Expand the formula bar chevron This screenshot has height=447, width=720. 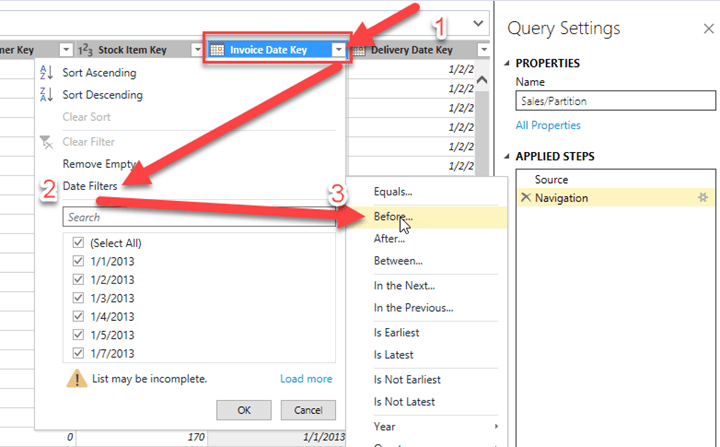[478, 23]
